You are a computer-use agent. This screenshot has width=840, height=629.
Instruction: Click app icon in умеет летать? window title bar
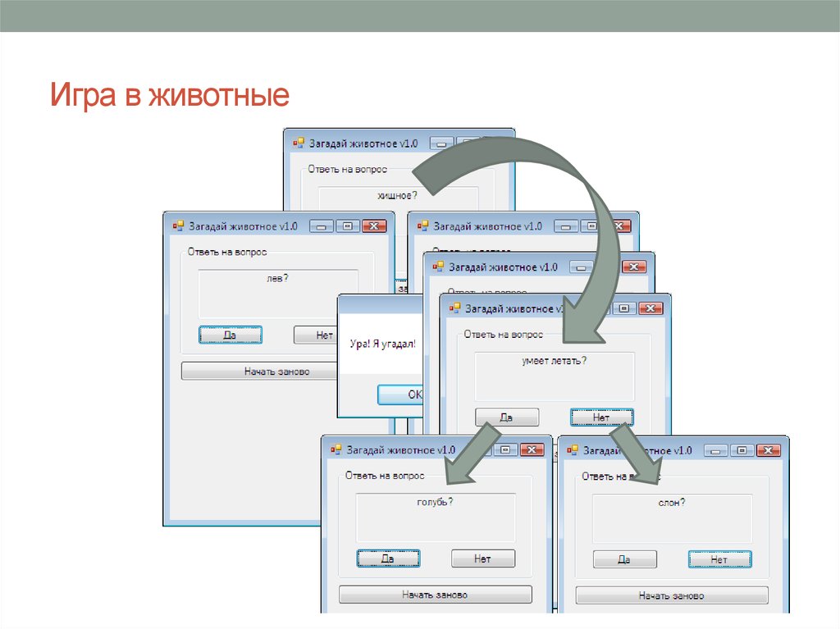(454, 308)
